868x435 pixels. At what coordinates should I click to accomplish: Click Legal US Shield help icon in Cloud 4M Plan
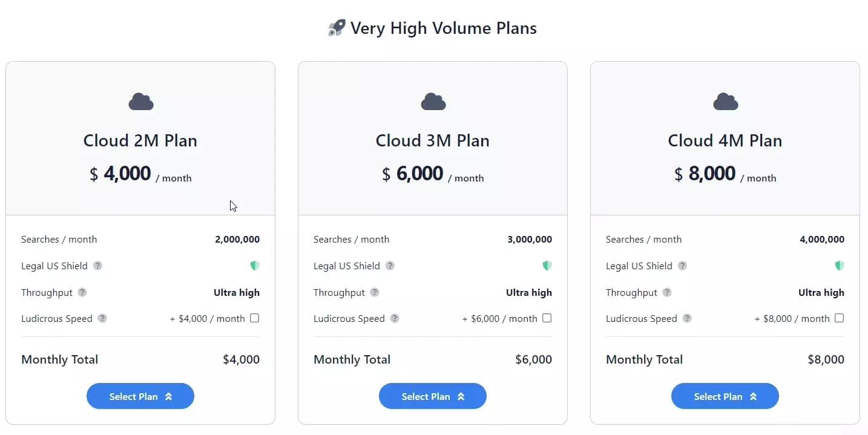pos(682,266)
